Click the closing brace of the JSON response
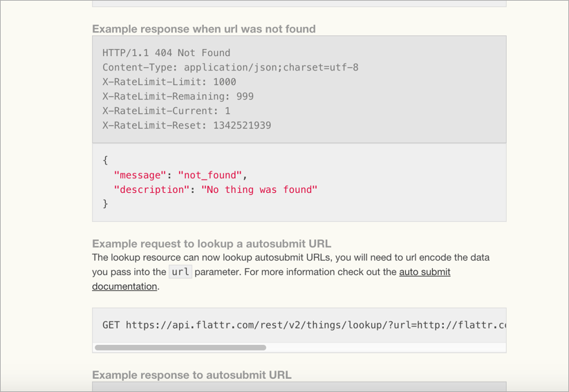Viewport: 569px width, 392px height. pyautogui.click(x=105, y=204)
